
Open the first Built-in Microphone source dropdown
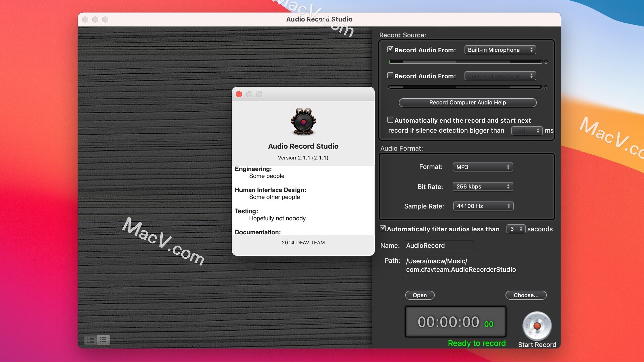point(500,50)
